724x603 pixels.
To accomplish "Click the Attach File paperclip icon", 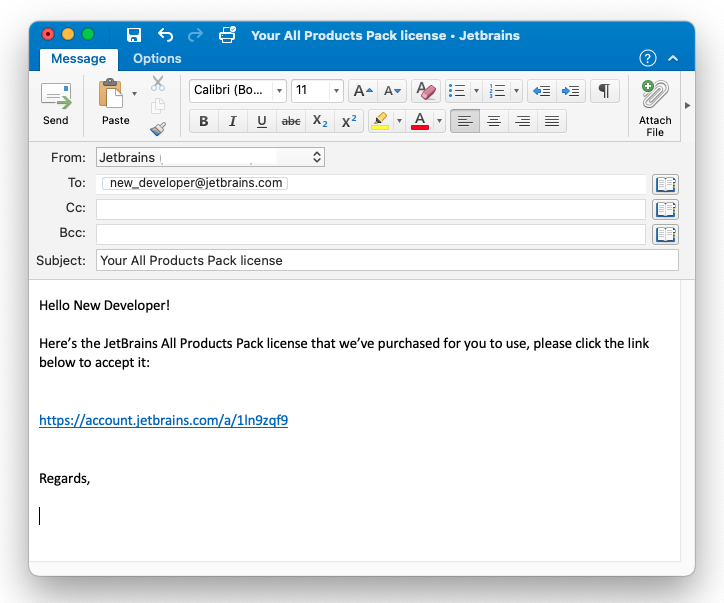I will (x=655, y=96).
